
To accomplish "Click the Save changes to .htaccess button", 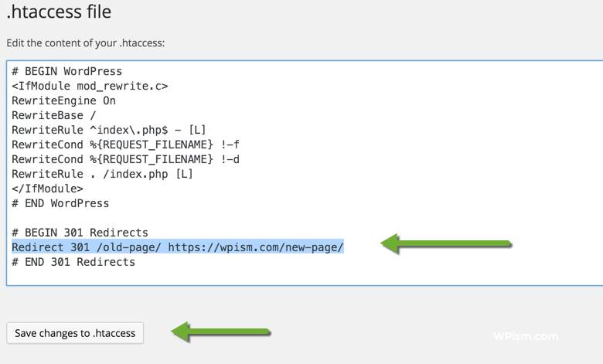I will tap(75, 333).
